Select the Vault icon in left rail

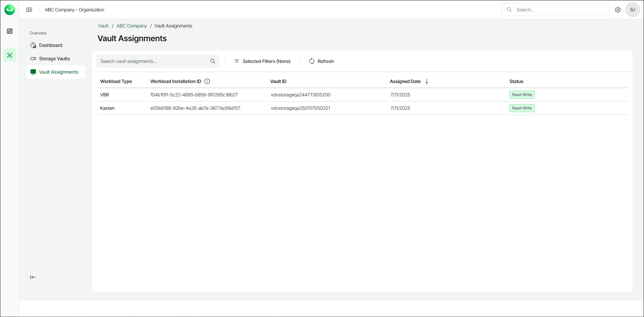tap(10, 55)
